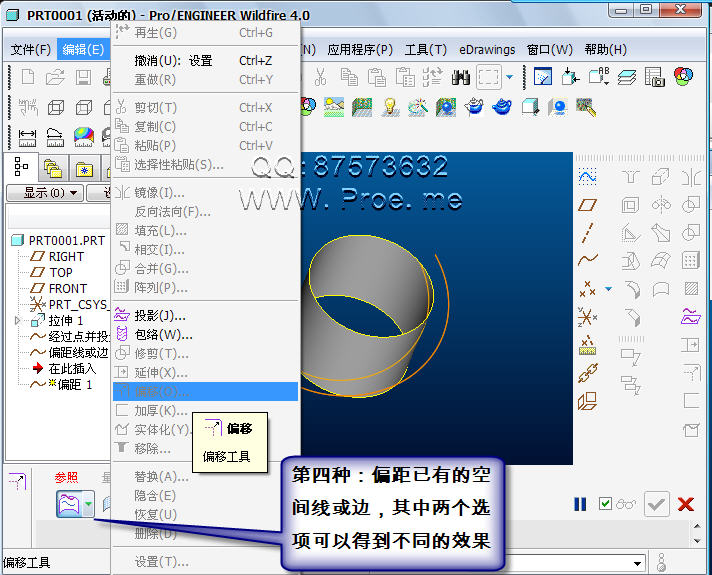The height and width of the screenshot is (575, 712).
Task: Select the coordinate system tool icon
Action: coord(588,317)
